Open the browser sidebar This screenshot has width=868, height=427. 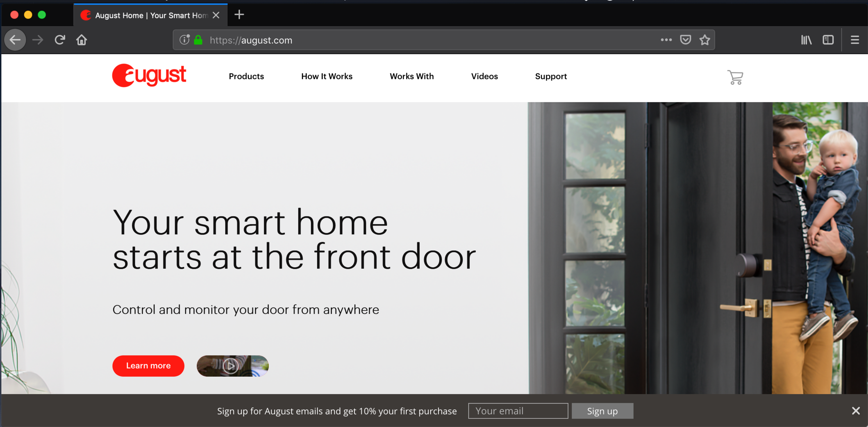pyautogui.click(x=828, y=40)
